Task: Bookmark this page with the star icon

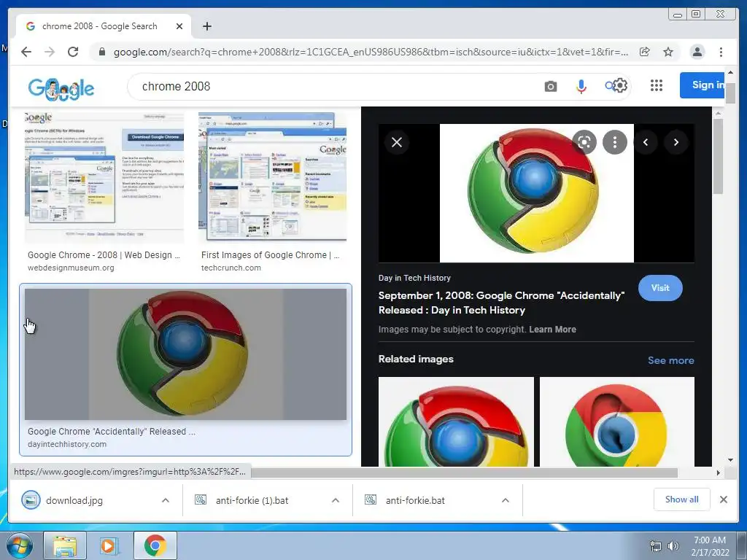Action: 668,52
